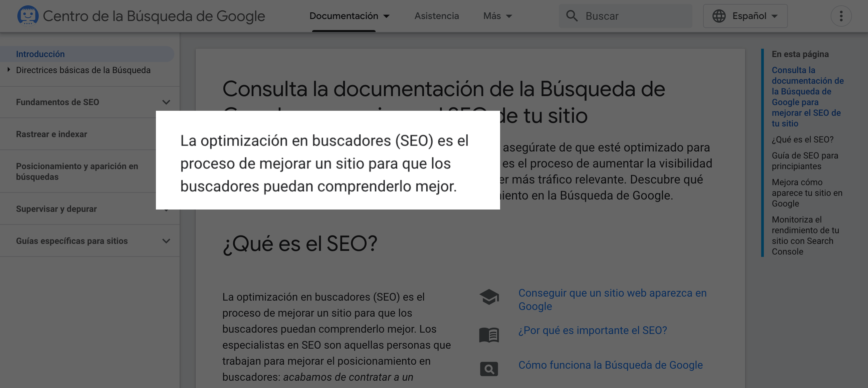Open Rastrear e indexar sidebar section

[x=51, y=134]
